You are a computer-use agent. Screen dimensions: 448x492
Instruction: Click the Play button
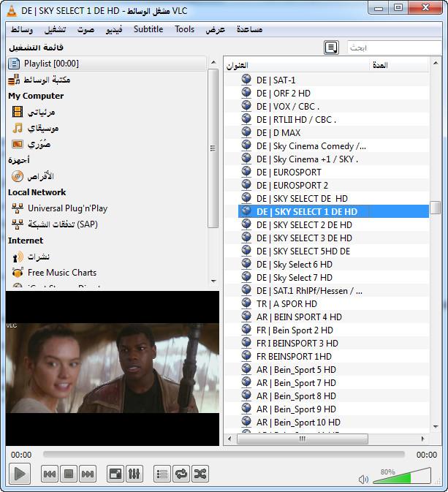20,474
